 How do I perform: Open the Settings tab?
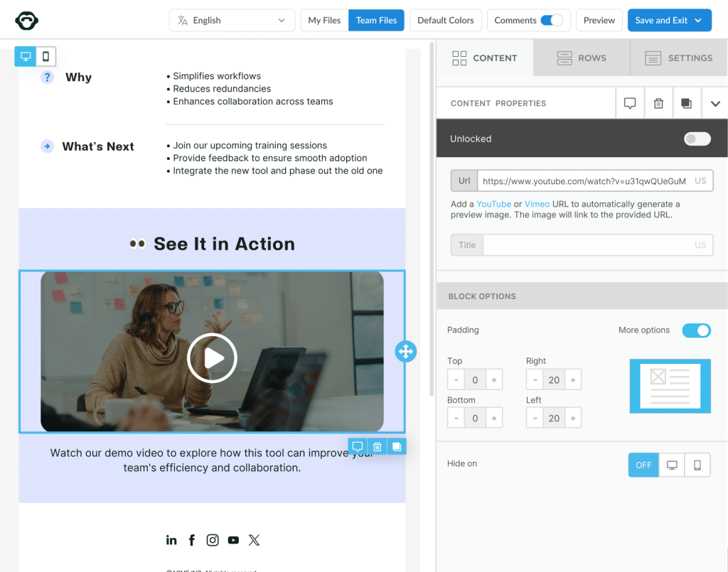click(x=678, y=58)
